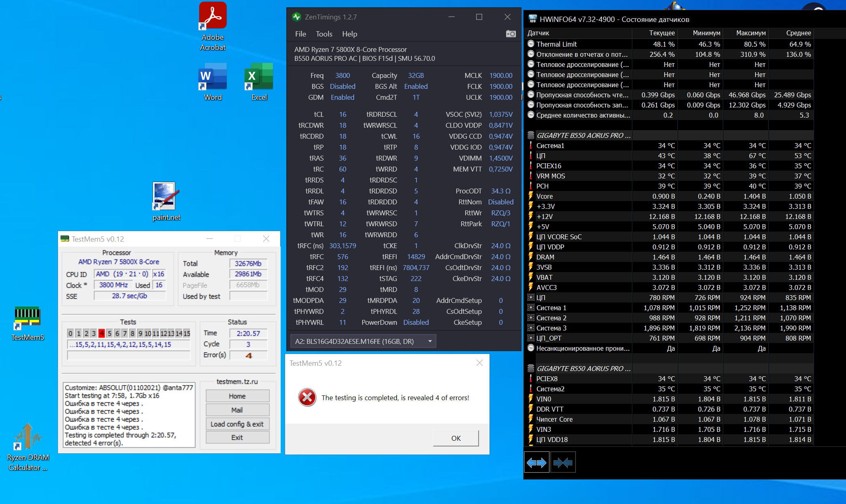Click HWiNFO expand columns arrows icon
This screenshot has height=504, width=846.
pyautogui.click(x=536, y=462)
